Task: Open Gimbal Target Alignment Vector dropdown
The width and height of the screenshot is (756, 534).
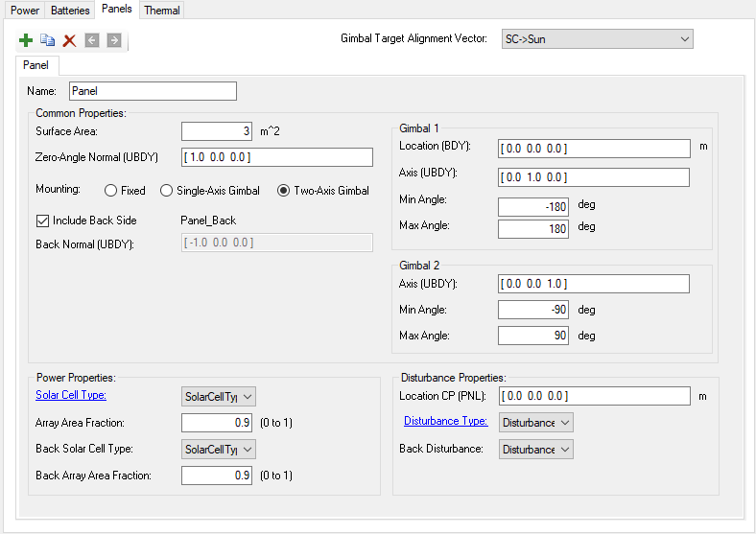Action: tap(596, 39)
